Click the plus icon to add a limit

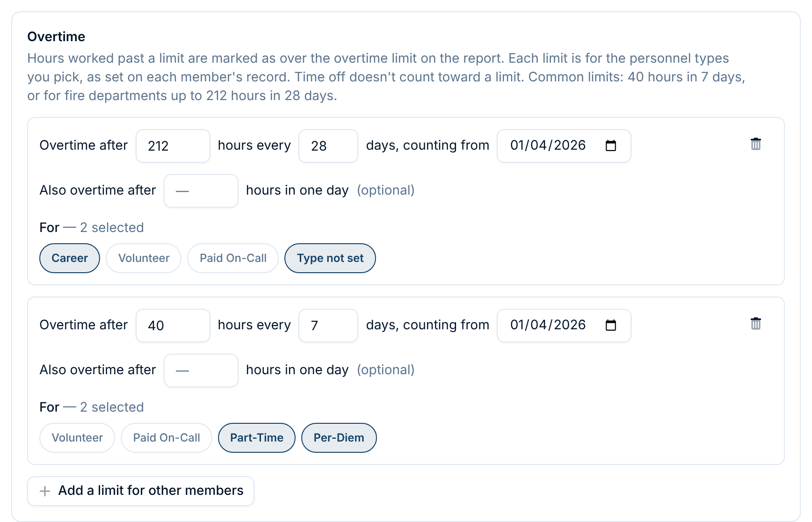tap(45, 491)
